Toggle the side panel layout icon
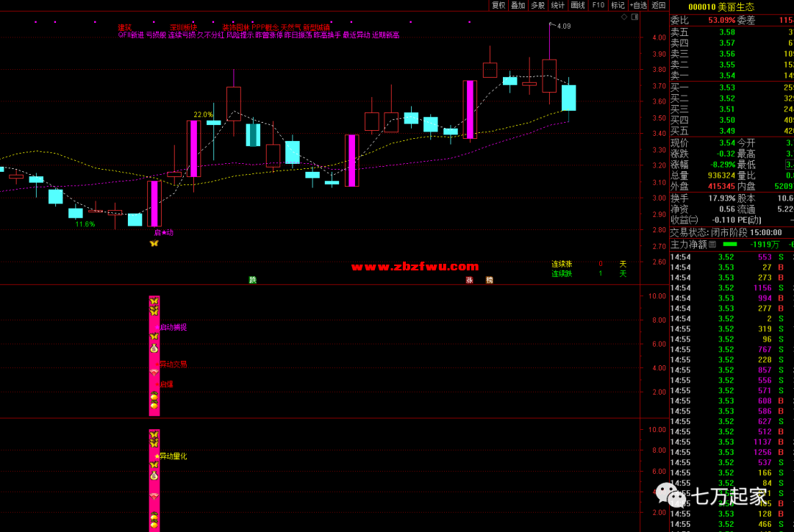Screen dimensions: 794x532 634,16
